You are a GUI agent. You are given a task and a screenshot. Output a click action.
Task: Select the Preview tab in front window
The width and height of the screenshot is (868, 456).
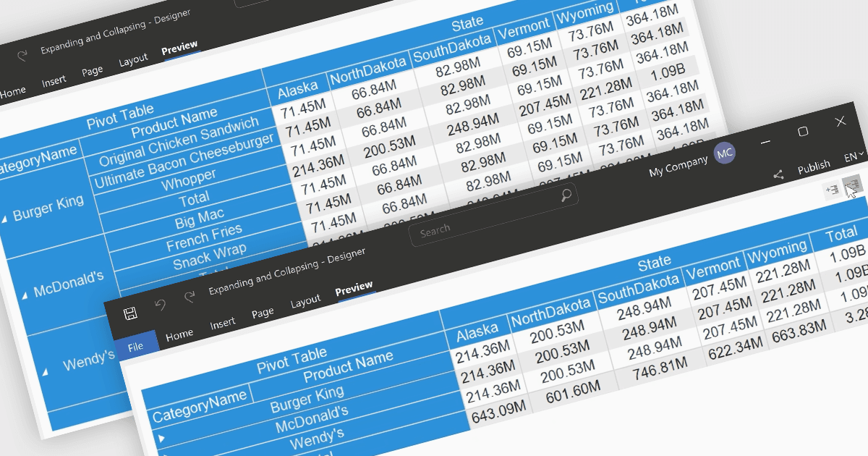(354, 288)
